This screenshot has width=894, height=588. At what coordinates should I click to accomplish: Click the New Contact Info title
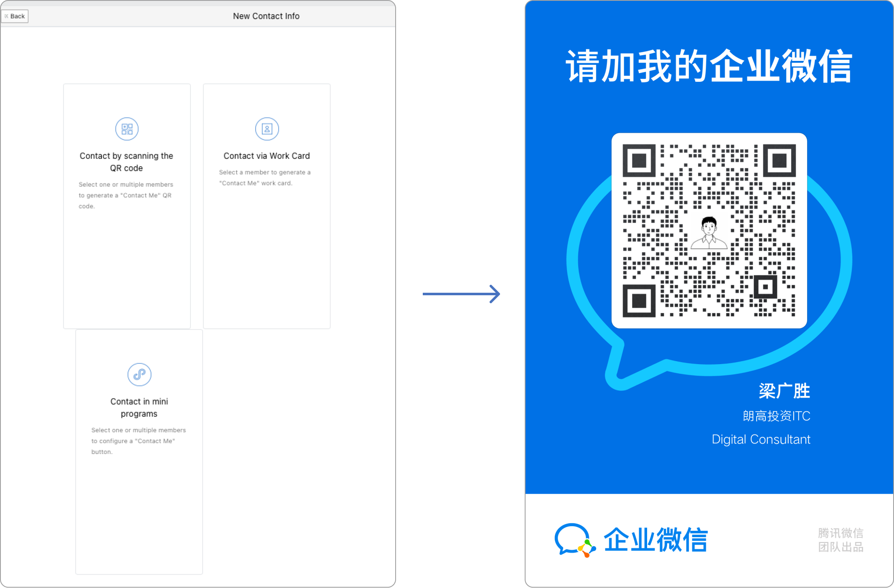tap(266, 16)
